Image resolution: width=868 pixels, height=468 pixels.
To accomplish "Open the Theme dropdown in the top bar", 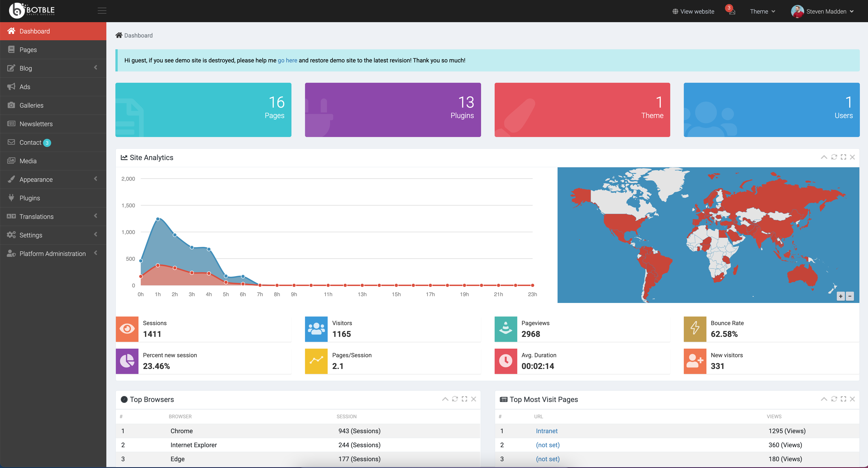I will (763, 11).
